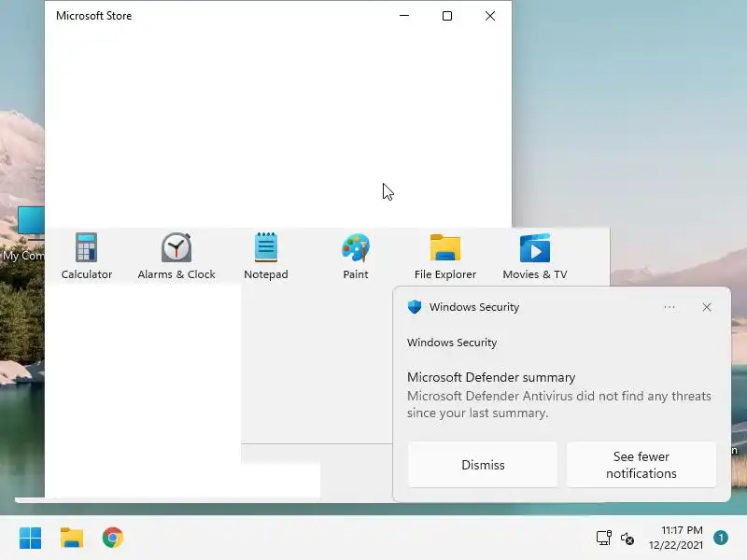Open File Explorer from the taskbar
Image resolution: width=747 pixels, height=560 pixels.
point(72,539)
